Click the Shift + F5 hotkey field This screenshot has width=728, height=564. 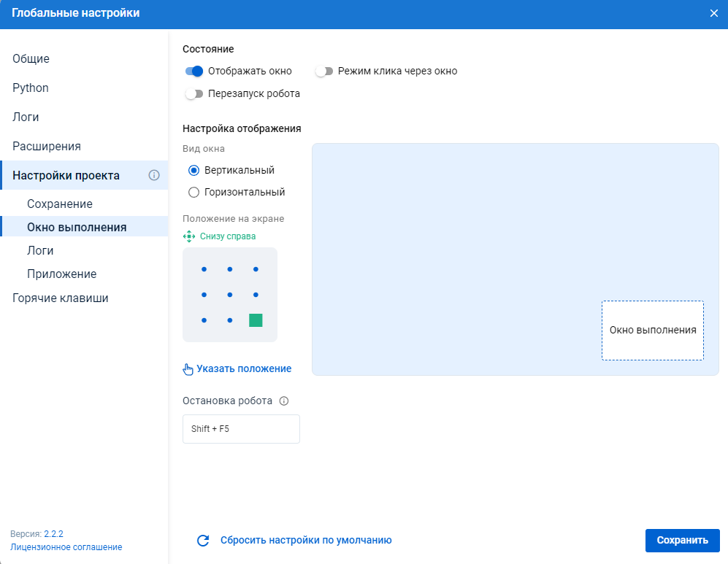241,429
